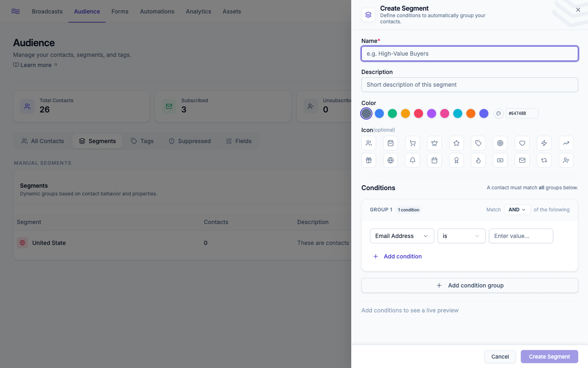Add another condition to Group 1

397,256
